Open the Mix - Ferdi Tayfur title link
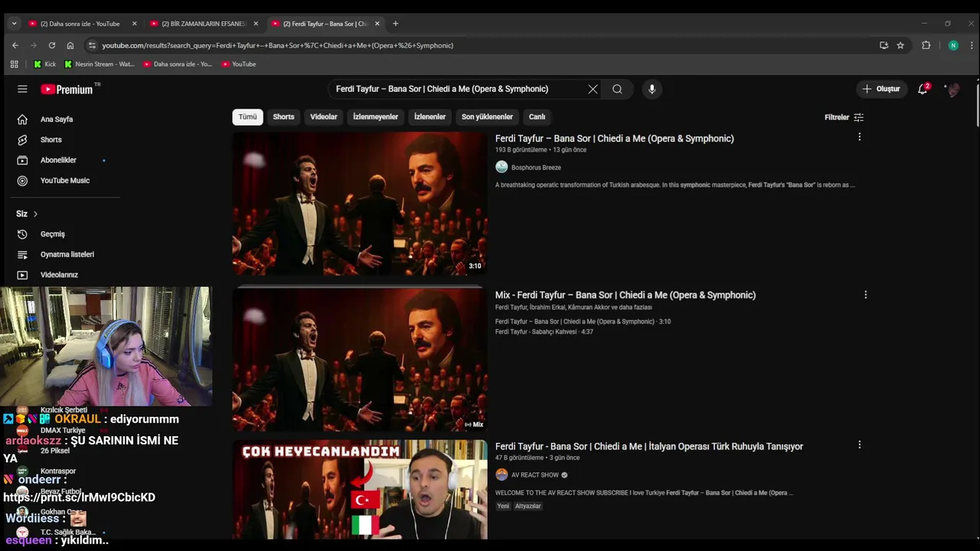 625,295
